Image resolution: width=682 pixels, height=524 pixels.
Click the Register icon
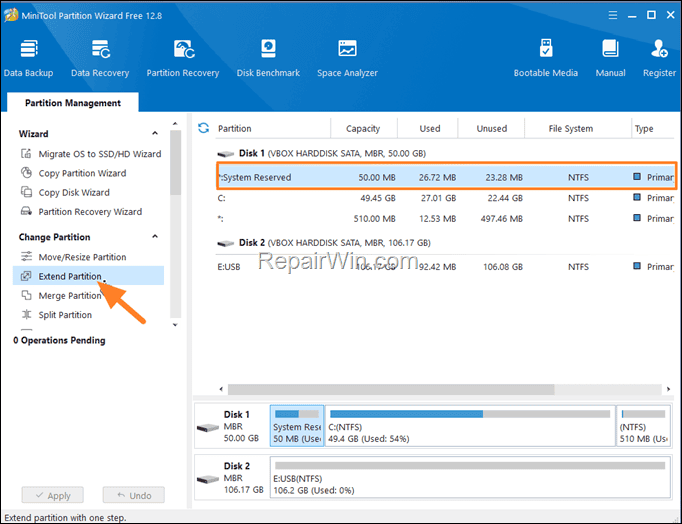tap(659, 49)
